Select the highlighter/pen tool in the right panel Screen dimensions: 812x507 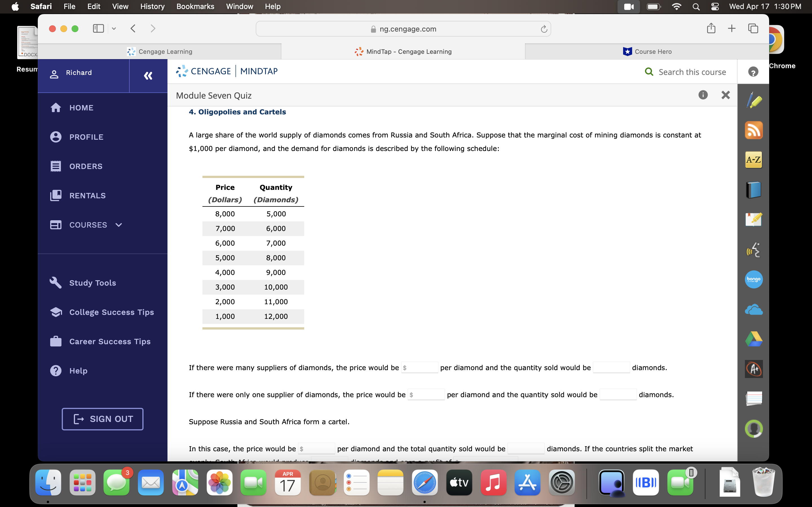point(754,100)
